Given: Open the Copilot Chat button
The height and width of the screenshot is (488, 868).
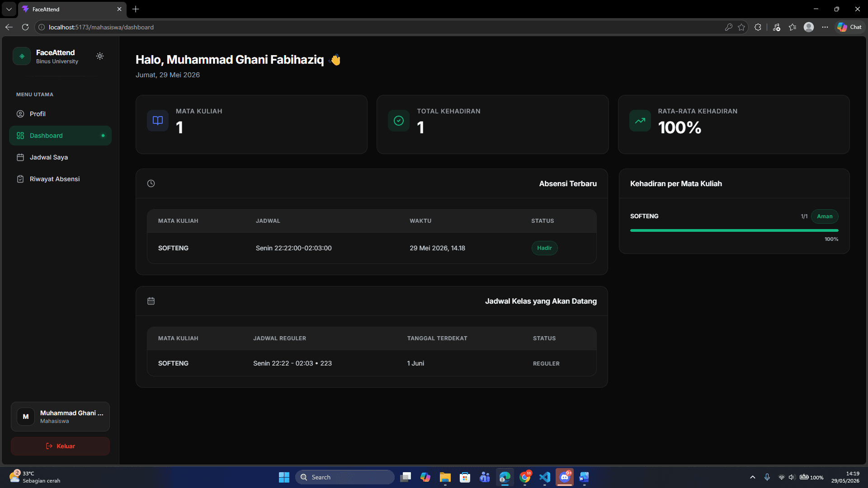Looking at the screenshot, I should [849, 27].
